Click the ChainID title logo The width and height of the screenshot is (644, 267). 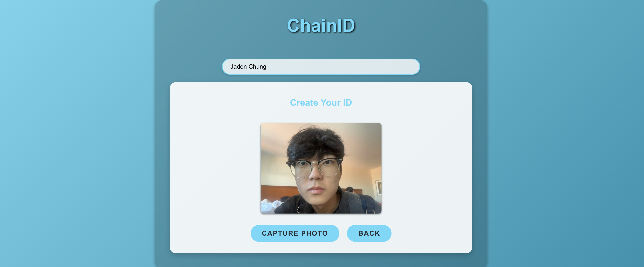pos(321,26)
